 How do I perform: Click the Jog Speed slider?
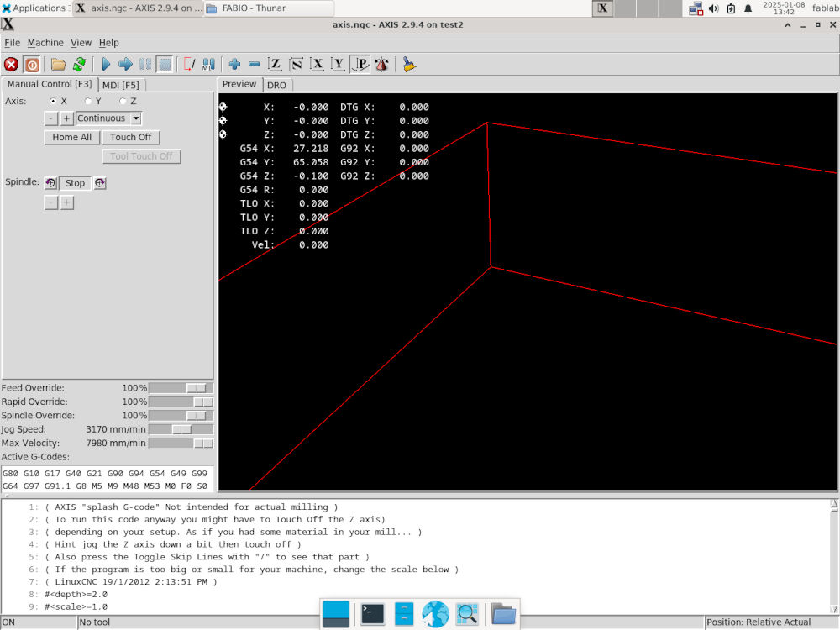tap(181, 429)
